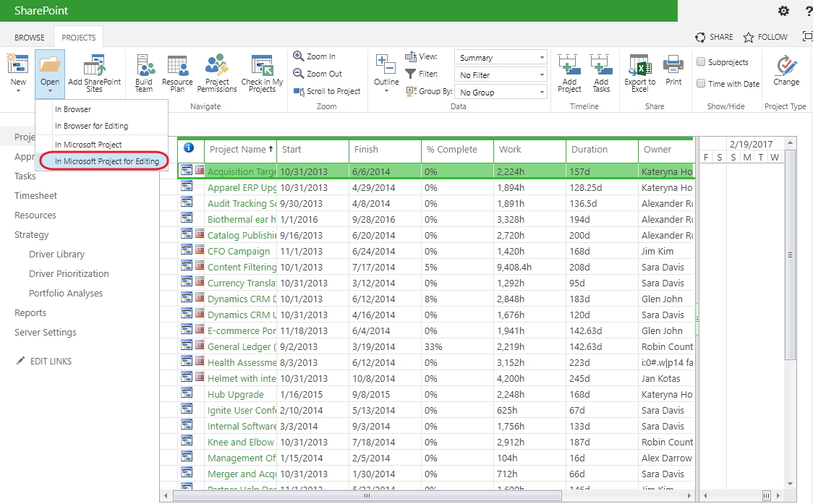Viewport: 813px width, 504px height.
Task: Click the Open folder ribbon icon
Action: [x=50, y=65]
